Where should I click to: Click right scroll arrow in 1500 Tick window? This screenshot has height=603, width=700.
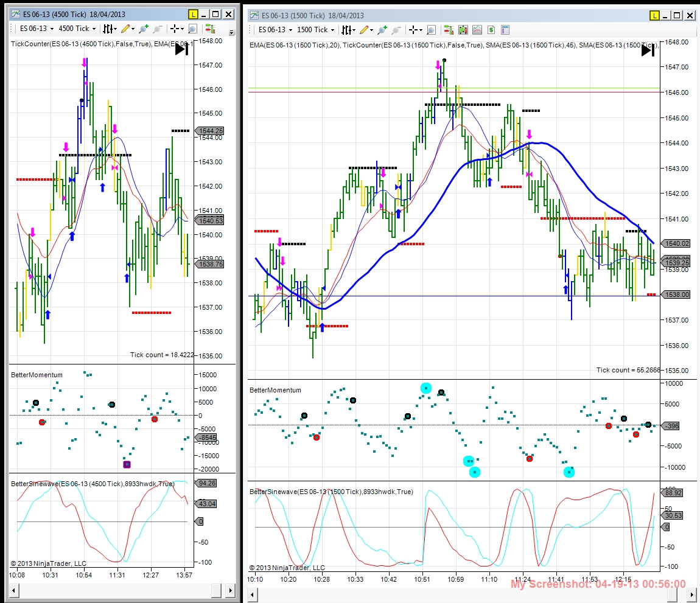click(x=693, y=594)
